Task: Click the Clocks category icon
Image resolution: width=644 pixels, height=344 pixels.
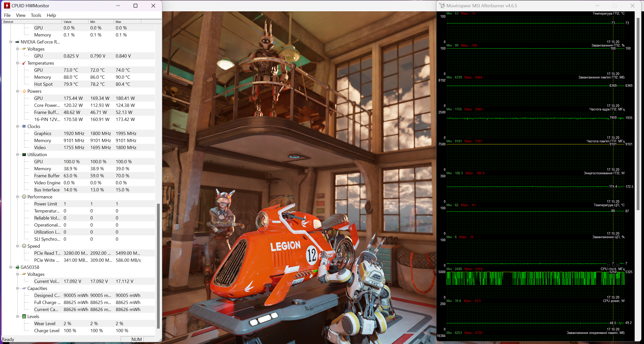Action: [24, 126]
